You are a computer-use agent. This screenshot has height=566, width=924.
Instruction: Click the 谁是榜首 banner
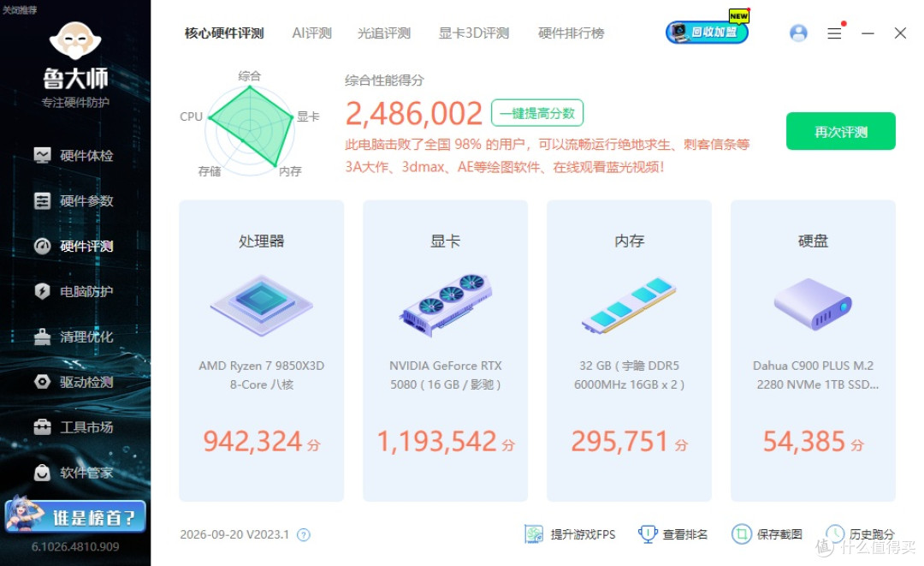[75, 516]
